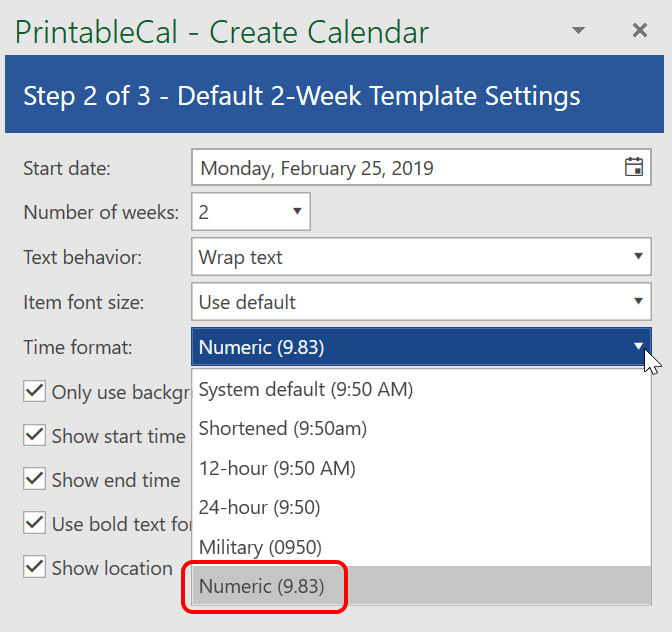Pick the 12-hour (9:50 AM) option
The height and width of the screenshot is (632, 672).
pyautogui.click(x=277, y=468)
